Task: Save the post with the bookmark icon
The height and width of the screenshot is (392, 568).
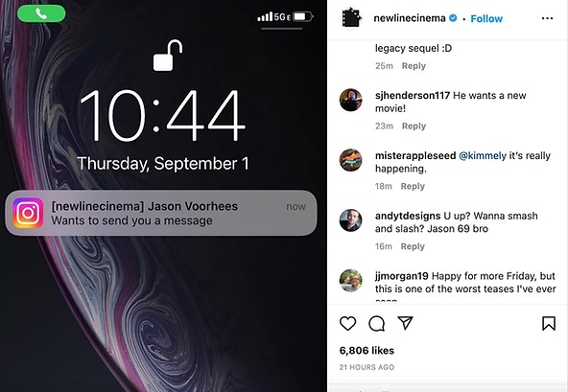Action: coord(549,323)
